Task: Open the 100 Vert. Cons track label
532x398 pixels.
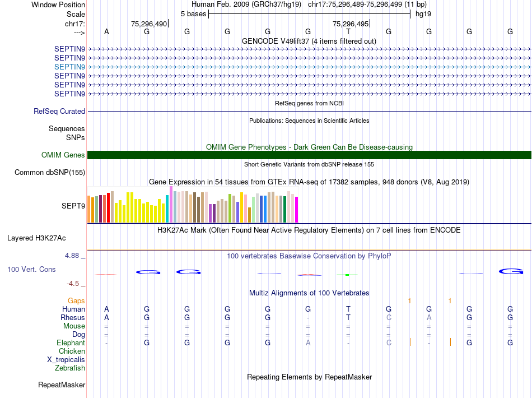Action: tap(31, 269)
